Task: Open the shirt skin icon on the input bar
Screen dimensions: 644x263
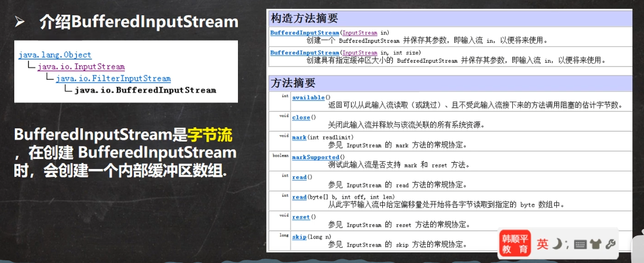Action: click(x=595, y=244)
